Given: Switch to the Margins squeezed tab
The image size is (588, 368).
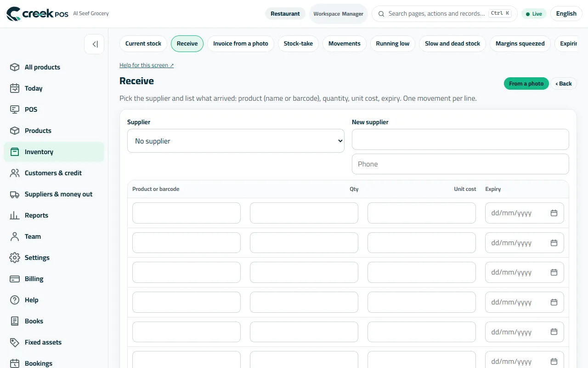Looking at the screenshot, I should (x=520, y=44).
